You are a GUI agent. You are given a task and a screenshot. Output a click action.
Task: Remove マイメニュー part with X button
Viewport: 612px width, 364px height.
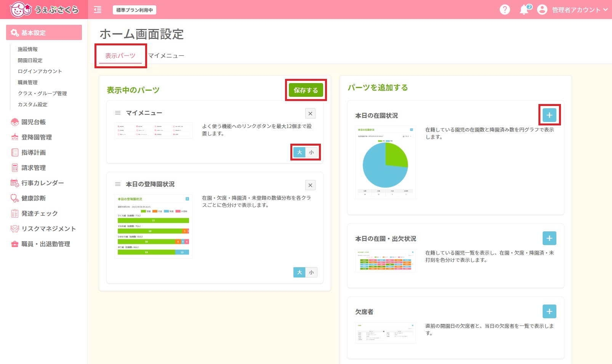(310, 114)
